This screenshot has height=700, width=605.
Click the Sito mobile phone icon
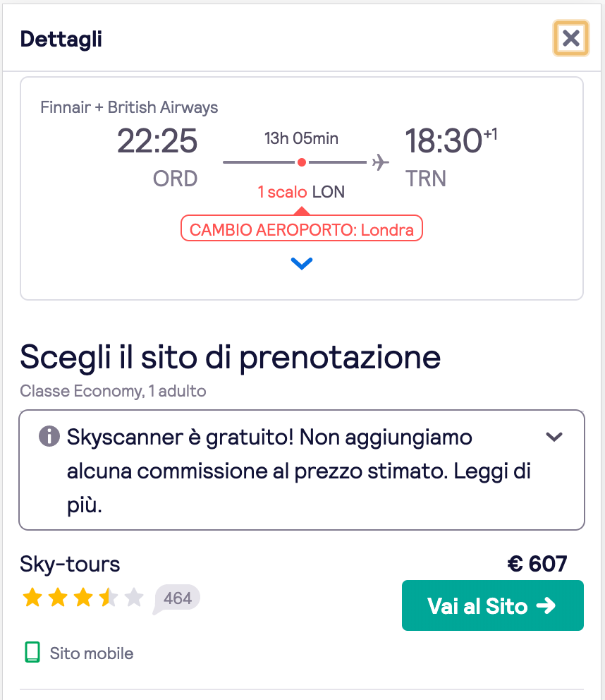[32, 653]
